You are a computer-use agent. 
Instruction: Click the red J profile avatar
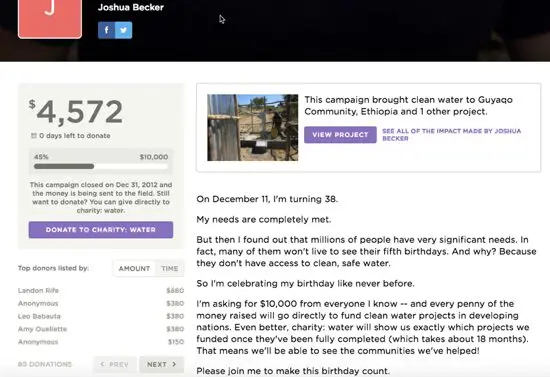coord(50,18)
